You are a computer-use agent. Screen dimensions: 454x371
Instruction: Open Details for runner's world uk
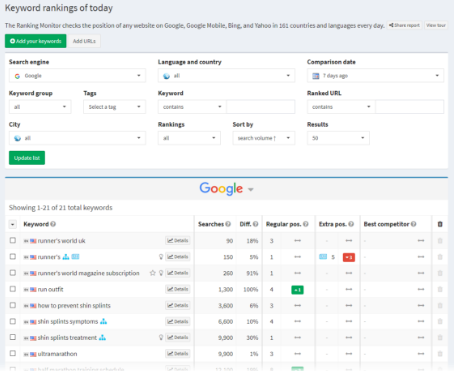[178, 240]
